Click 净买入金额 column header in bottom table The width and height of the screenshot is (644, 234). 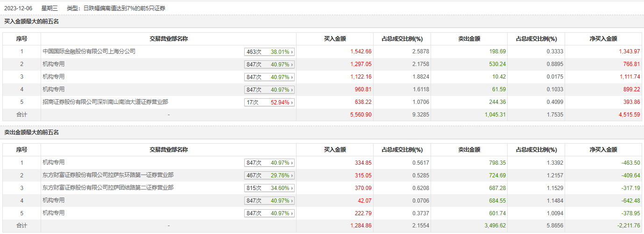pos(603,150)
